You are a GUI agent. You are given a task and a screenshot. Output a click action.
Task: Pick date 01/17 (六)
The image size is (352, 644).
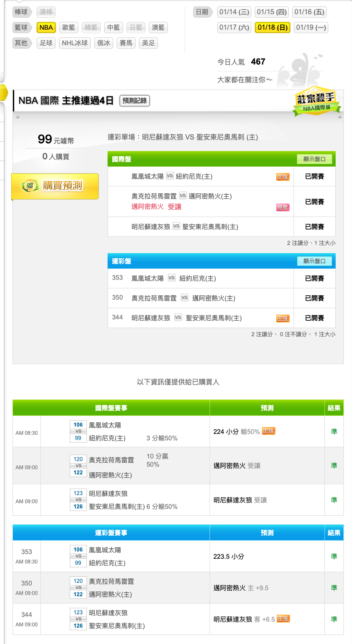coord(235,28)
